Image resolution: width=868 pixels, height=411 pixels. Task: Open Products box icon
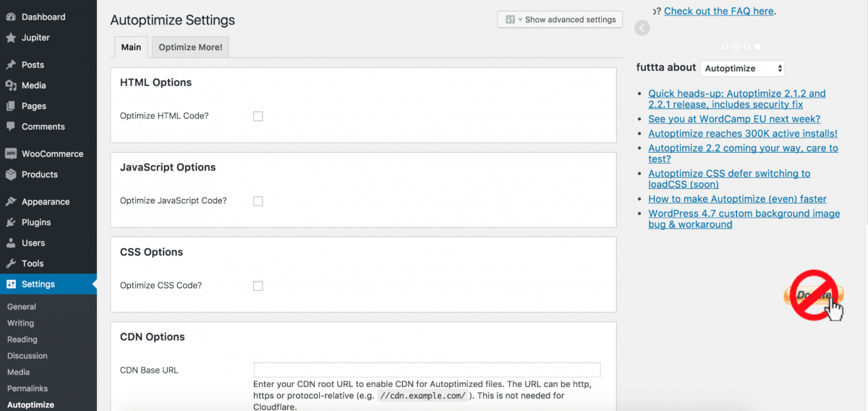click(11, 174)
